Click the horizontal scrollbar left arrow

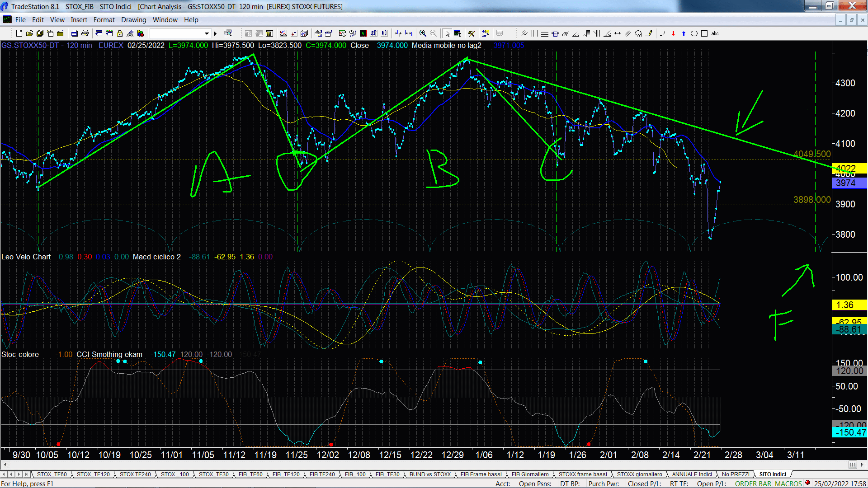[5, 465]
